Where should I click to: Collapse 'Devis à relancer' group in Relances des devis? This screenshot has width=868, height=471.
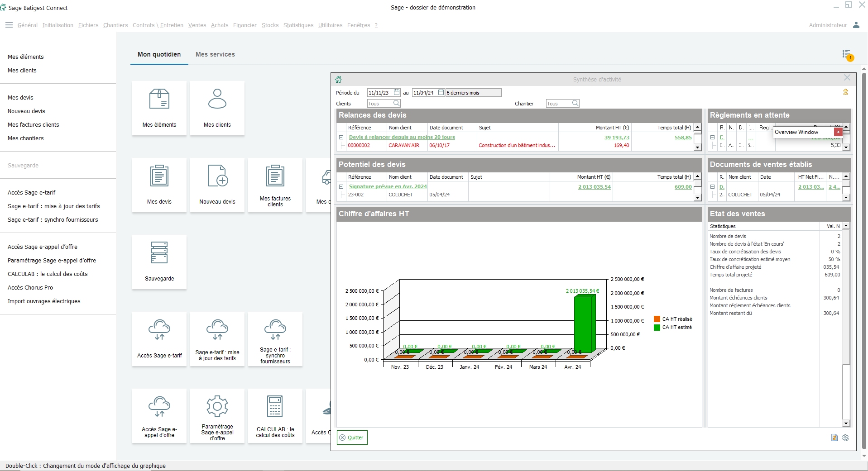tap(341, 137)
